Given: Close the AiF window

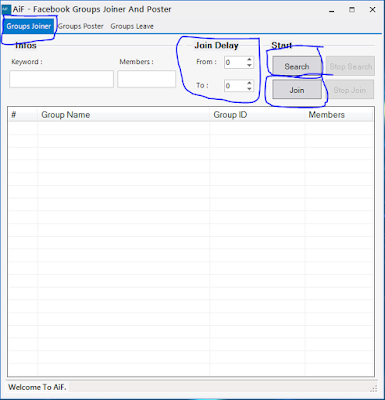Looking at the screenshot, I should [373, 10].
